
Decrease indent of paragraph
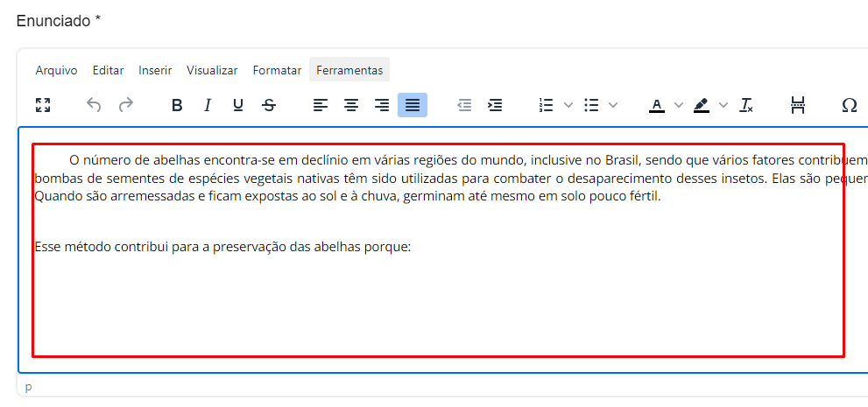tap(464, 105)
